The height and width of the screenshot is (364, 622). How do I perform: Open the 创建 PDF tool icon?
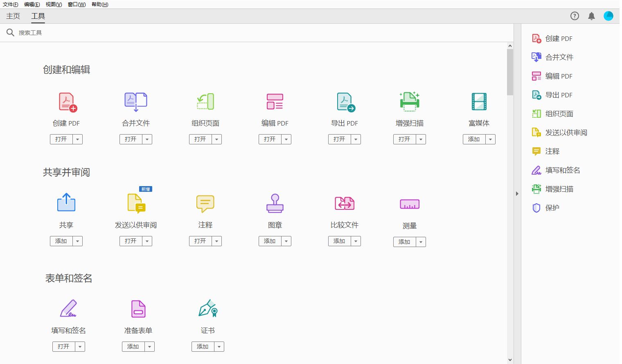tap(66, 102)
